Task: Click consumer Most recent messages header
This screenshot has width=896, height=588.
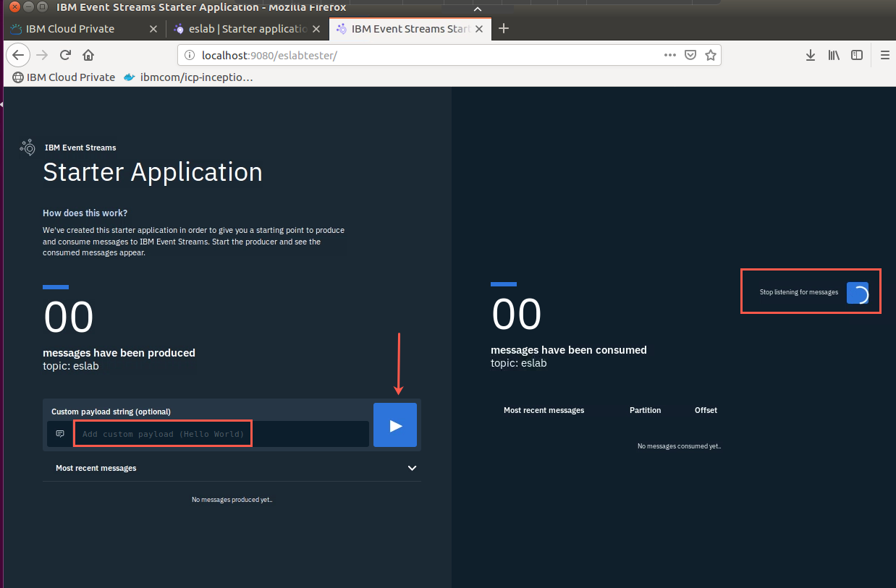Action: (544, 410)
